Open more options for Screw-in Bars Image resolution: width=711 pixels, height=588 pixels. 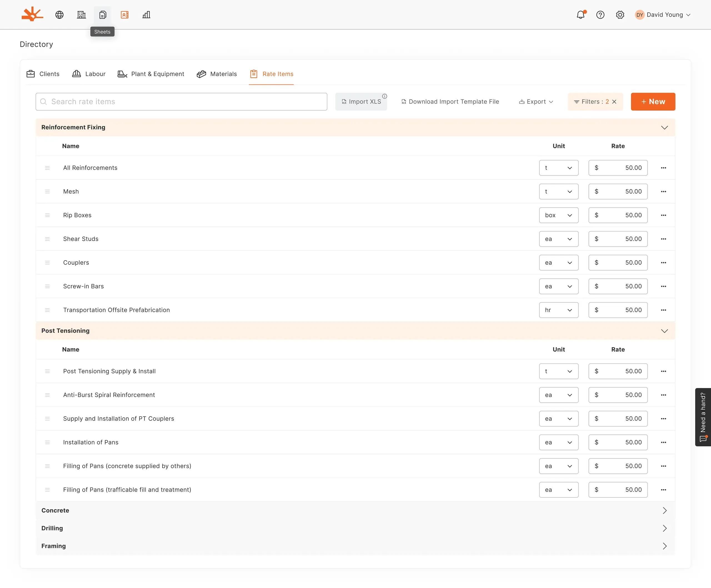click(664, 286)
